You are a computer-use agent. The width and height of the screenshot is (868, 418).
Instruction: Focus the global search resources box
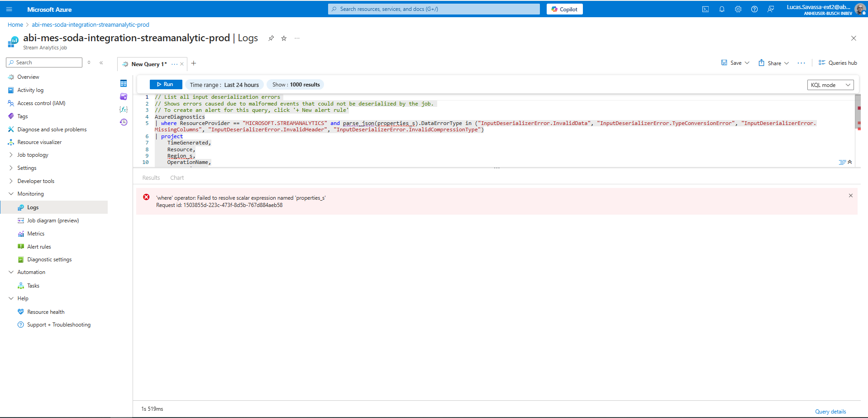[434, 9]
